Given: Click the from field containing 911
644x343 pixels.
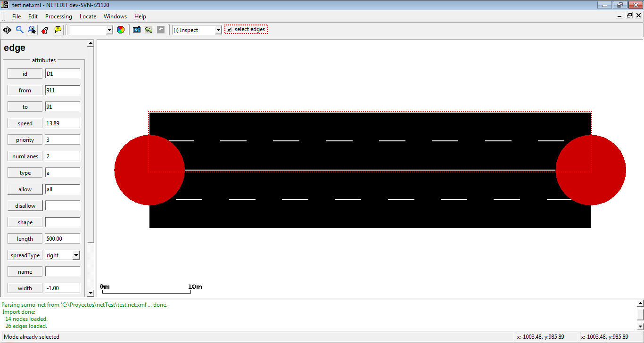Looking at the screenshot, I should click(62, 90).
